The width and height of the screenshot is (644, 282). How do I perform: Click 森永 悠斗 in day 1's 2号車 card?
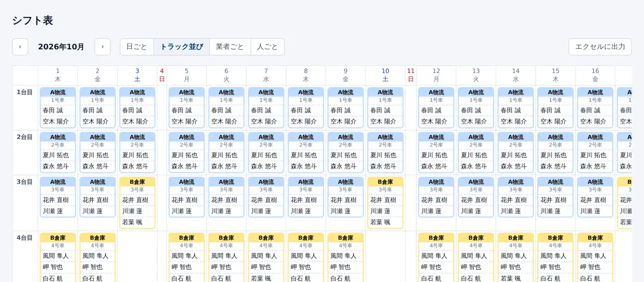pos(56,167)
